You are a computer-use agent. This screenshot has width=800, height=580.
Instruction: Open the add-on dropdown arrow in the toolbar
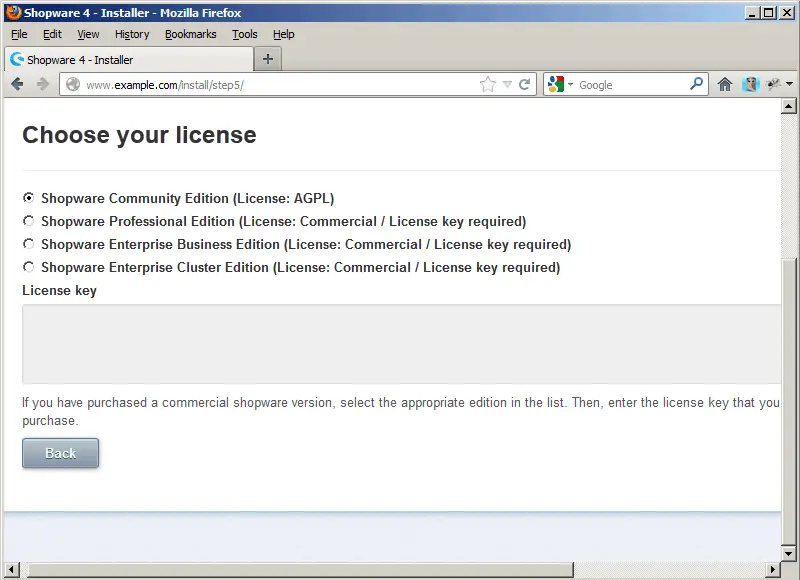point(789,84)
